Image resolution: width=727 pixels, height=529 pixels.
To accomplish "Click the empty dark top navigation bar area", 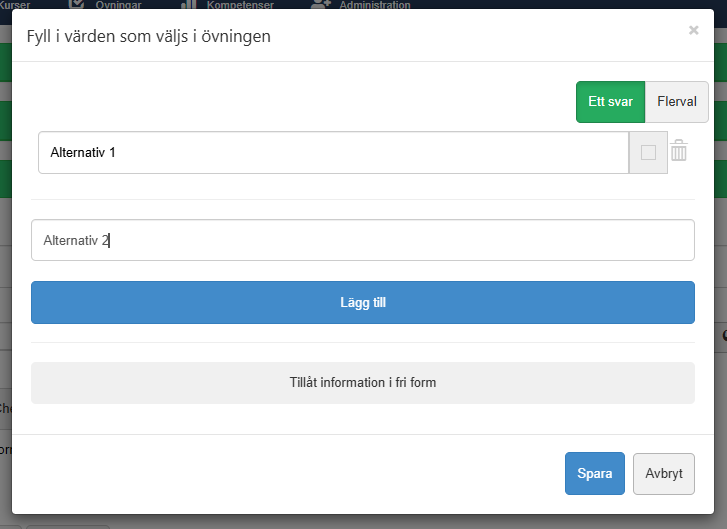I will 560,5.
